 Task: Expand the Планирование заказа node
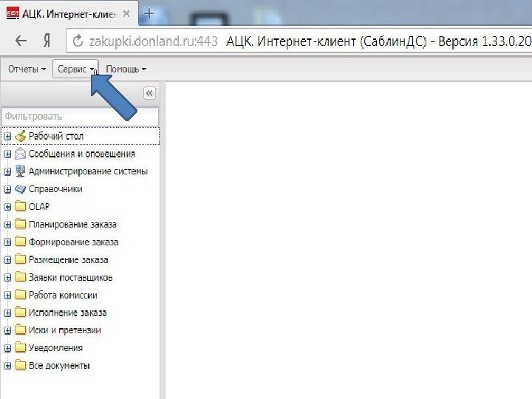[7, 225]
